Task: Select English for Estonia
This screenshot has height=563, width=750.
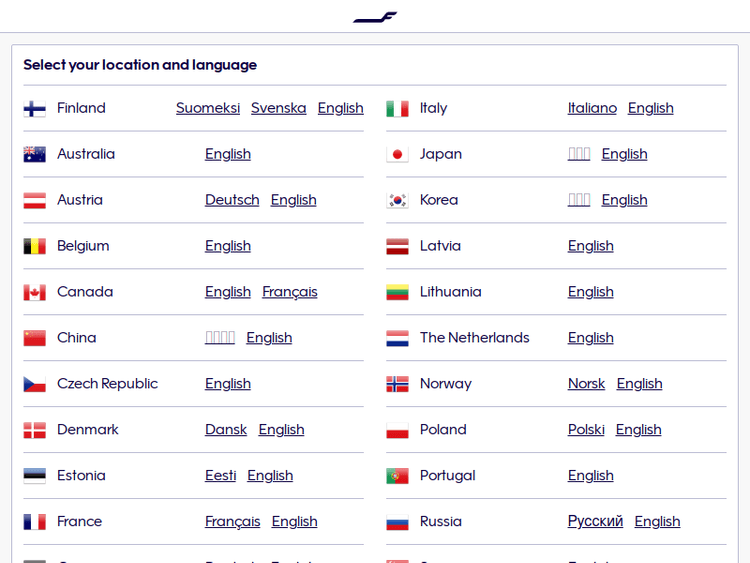Action: (x=270, y=475)
